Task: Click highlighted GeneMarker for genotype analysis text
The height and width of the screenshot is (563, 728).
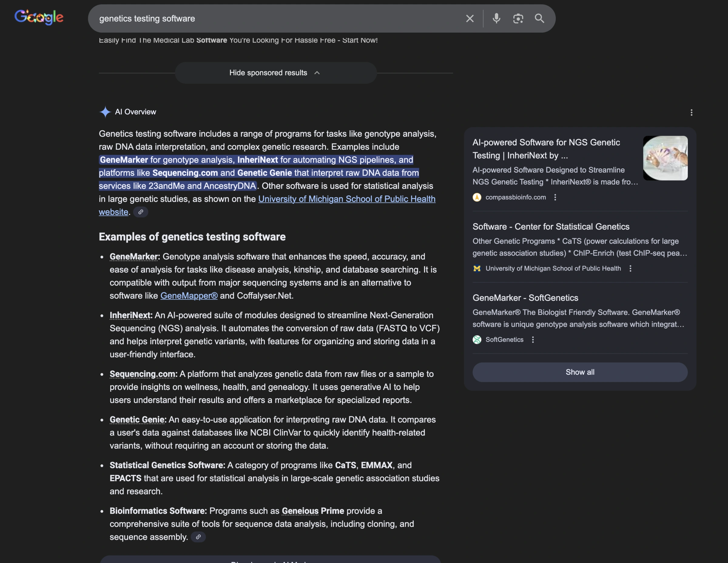Action: (167, 160)
